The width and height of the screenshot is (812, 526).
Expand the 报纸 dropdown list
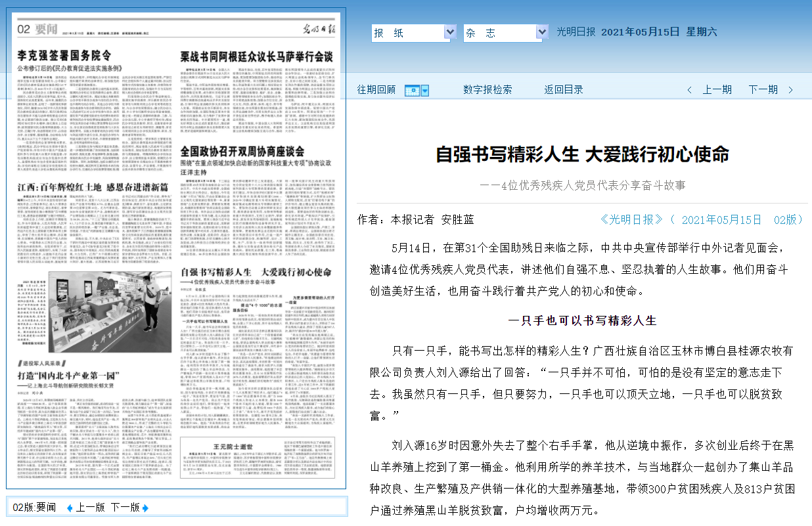(x=450, y=32)
